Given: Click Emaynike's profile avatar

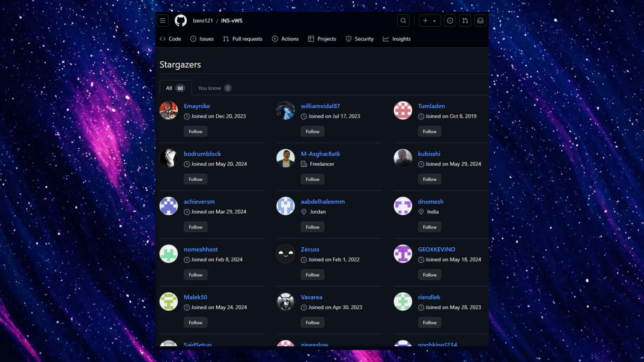Looking at the screenshot, I should click(x=169, y=110).
